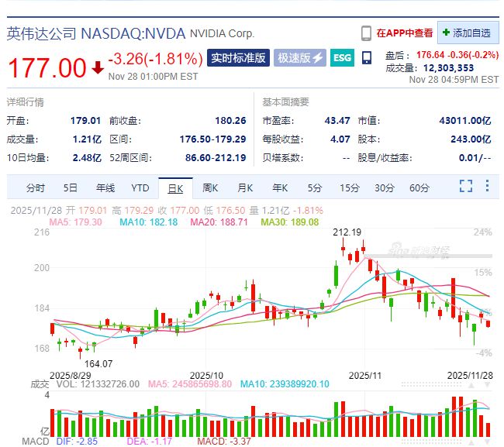504x447 pixels.
Task: Choose the 60分 interval tab
Action: click(x=419, y=188)
